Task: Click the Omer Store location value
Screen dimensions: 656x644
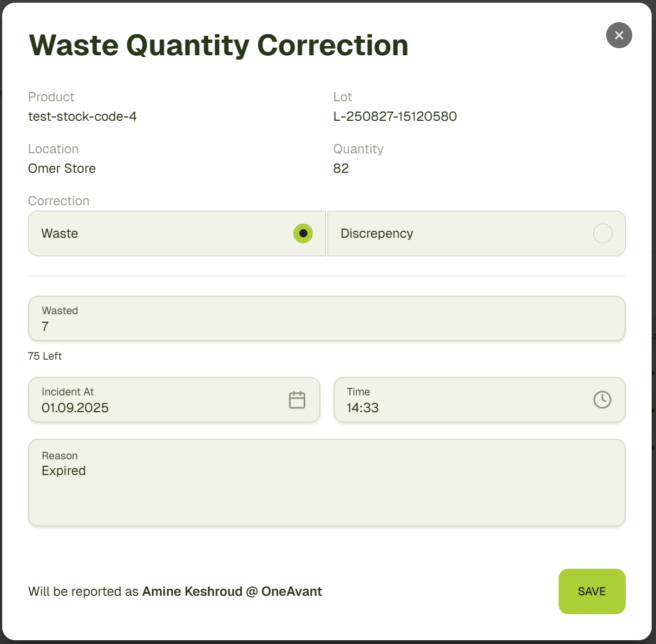Action: (x=62, y=168)
